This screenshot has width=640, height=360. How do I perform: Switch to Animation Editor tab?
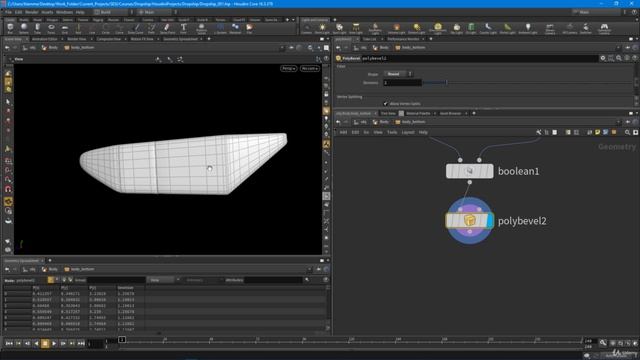pyautogui.click(x=44, y=39)
